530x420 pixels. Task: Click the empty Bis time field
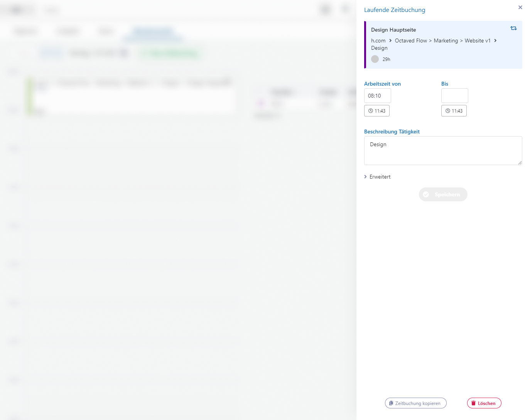(455, 96)
